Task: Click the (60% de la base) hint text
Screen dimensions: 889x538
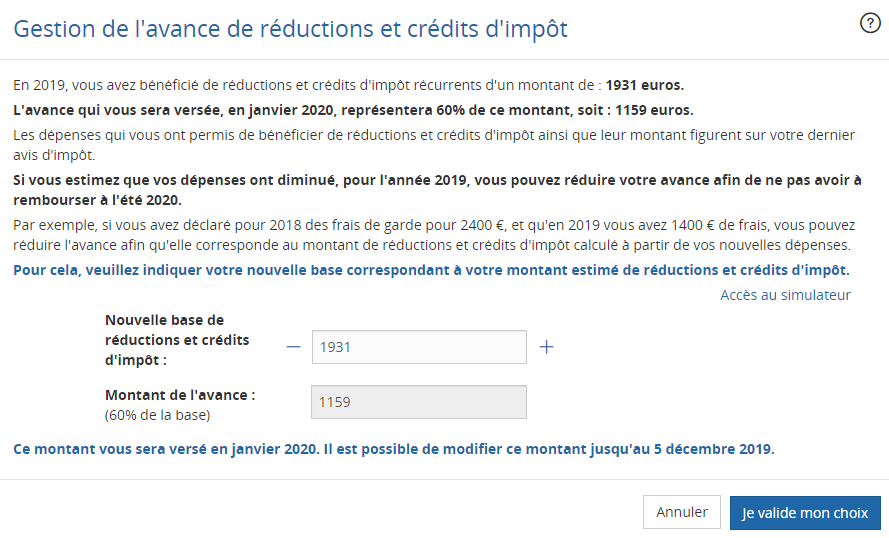Action: tap(158, 414)
